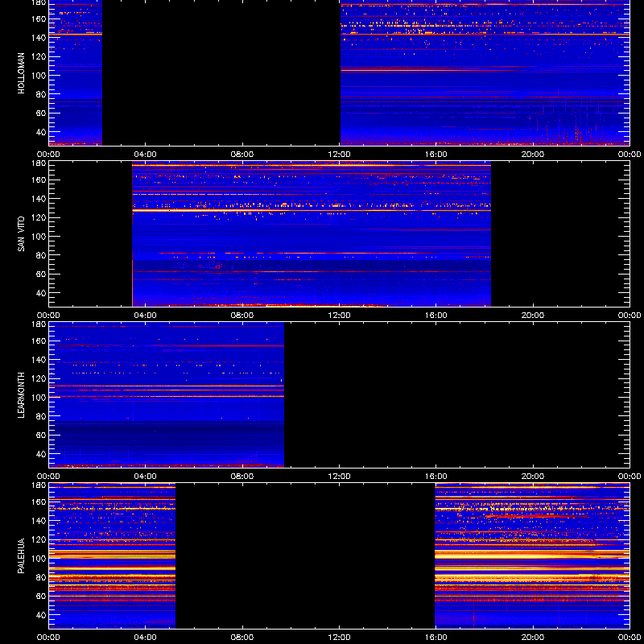Click 04:00 time label under San Vito plot

tap(145, 316)
